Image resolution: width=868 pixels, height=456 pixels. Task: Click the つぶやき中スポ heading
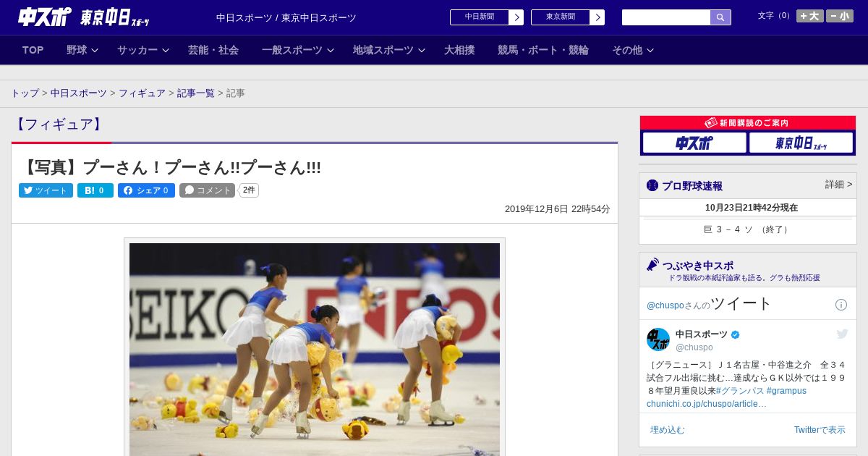698,266
